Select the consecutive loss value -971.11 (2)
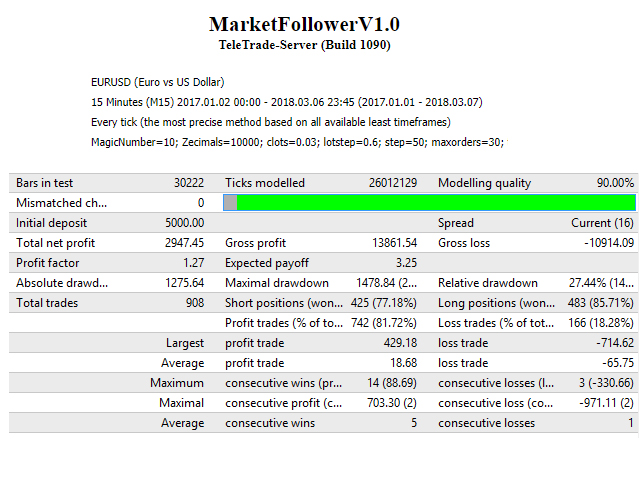Screen dimensions: 640x480 (x=607, y=403)
